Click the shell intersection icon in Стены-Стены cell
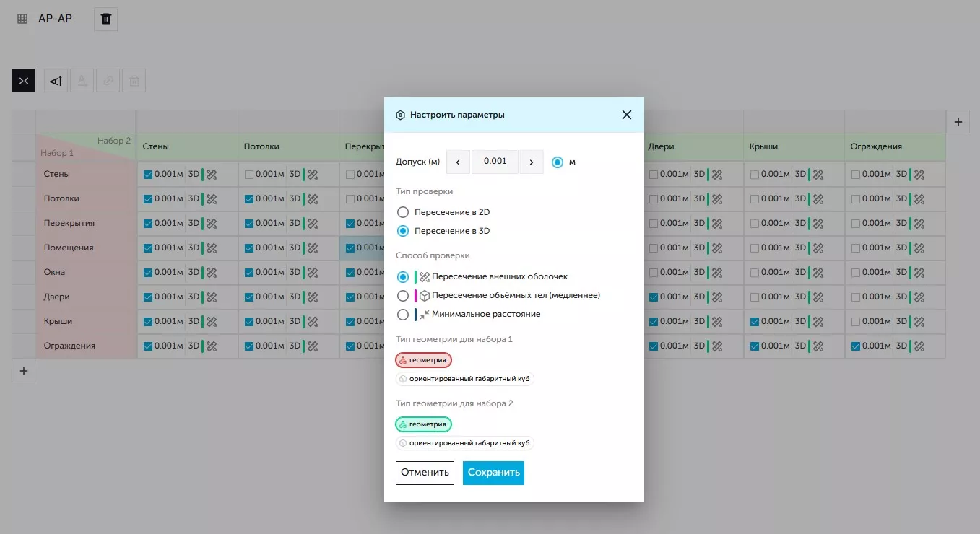This screenshot has width=980, height=534. pyautogui.click(x=212, y=174)
